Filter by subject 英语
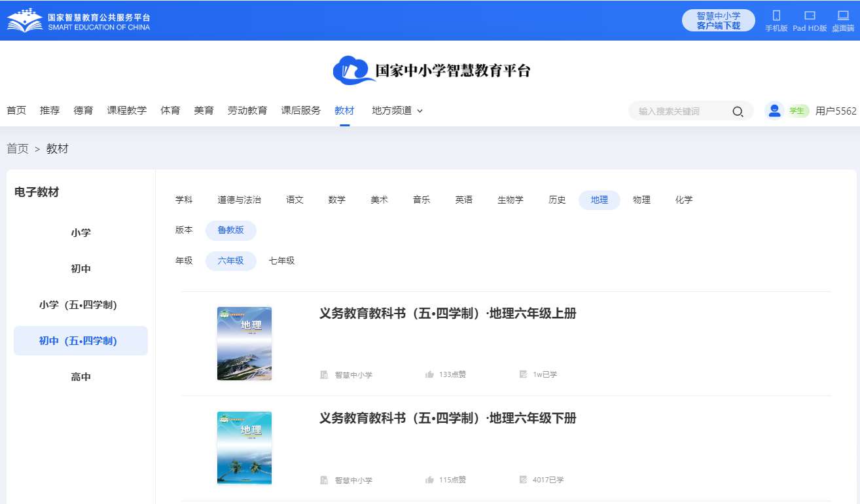 464,200
